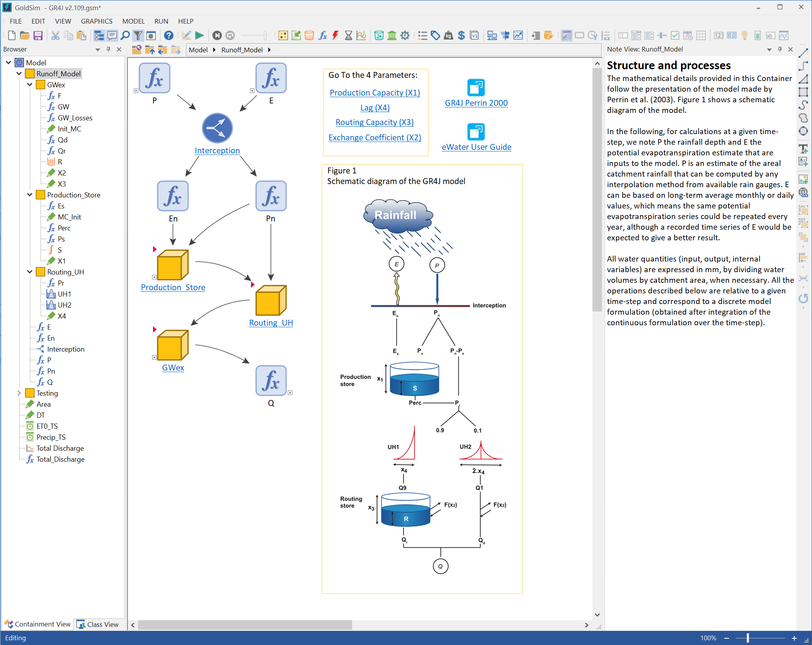Select the hourglass Timed Event toolbar icon
The width and height of the screenshot is (812, 645).
click(x=349, y=35)
